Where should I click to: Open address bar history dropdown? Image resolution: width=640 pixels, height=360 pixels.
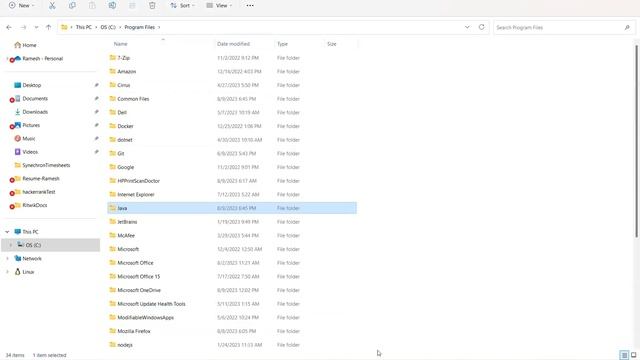(467, 27)
